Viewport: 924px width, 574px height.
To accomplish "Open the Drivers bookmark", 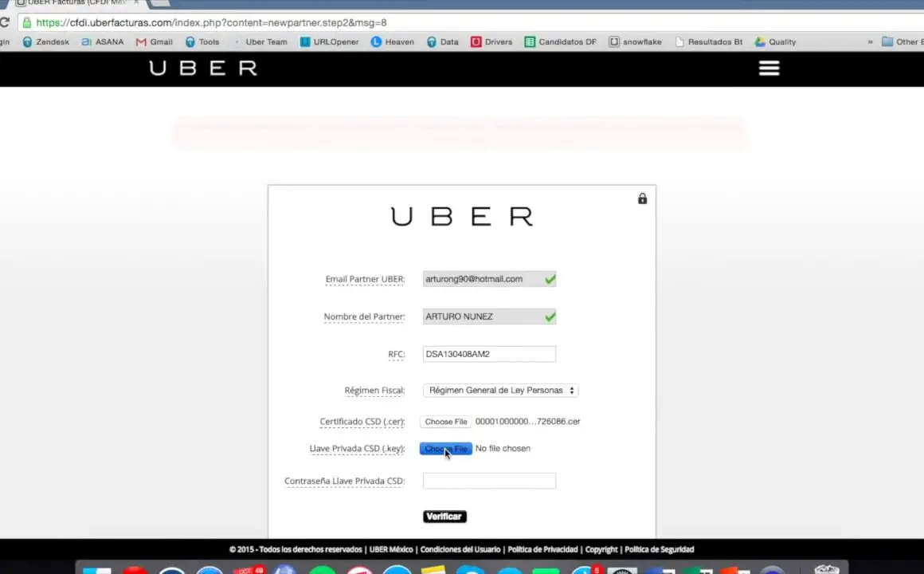I will pos(491,42).
